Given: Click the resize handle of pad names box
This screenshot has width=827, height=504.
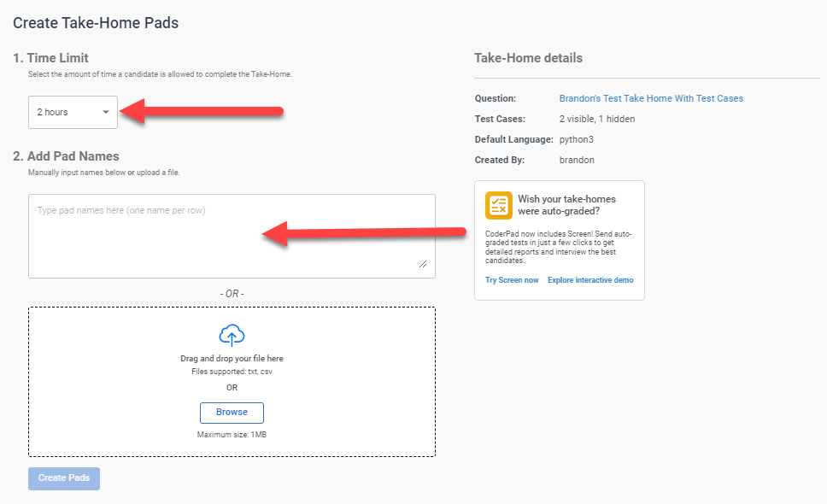Looking at the screenshot, I should point(423,265).
